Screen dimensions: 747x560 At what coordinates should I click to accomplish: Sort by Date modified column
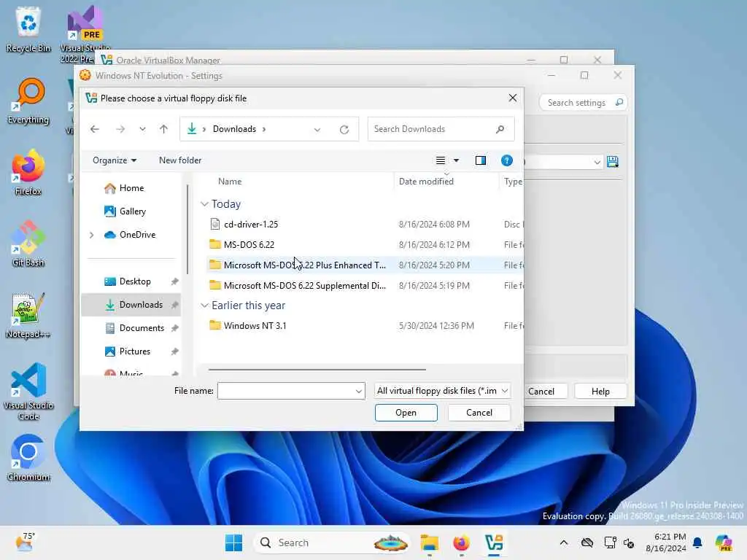tap(426, 182)
